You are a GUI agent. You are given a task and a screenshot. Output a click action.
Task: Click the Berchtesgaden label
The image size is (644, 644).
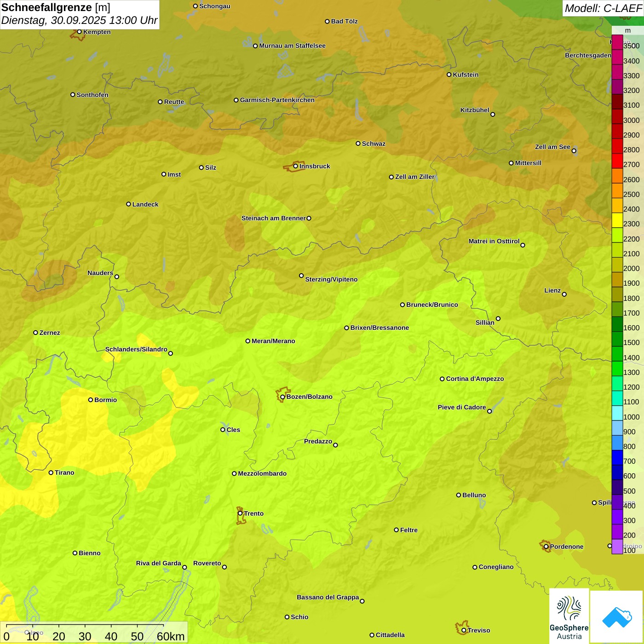coord(588,55)
